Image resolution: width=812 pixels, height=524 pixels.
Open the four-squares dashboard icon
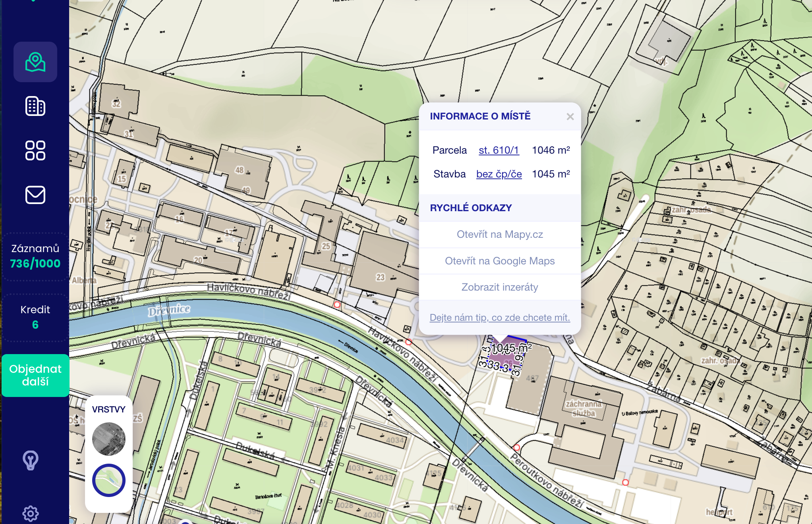click(x=35, y=150)
